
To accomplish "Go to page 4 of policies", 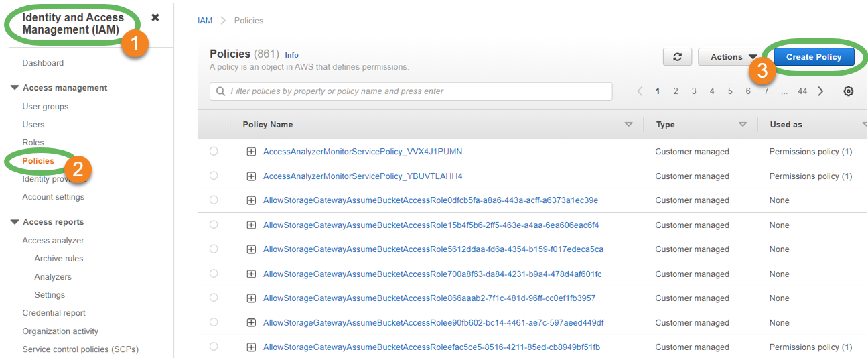I will (712, 91).
